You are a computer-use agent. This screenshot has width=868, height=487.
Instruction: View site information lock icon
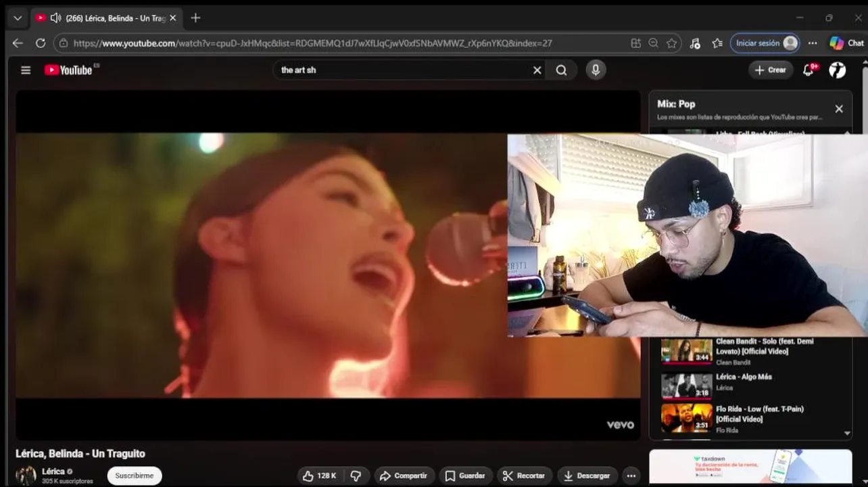64,43
